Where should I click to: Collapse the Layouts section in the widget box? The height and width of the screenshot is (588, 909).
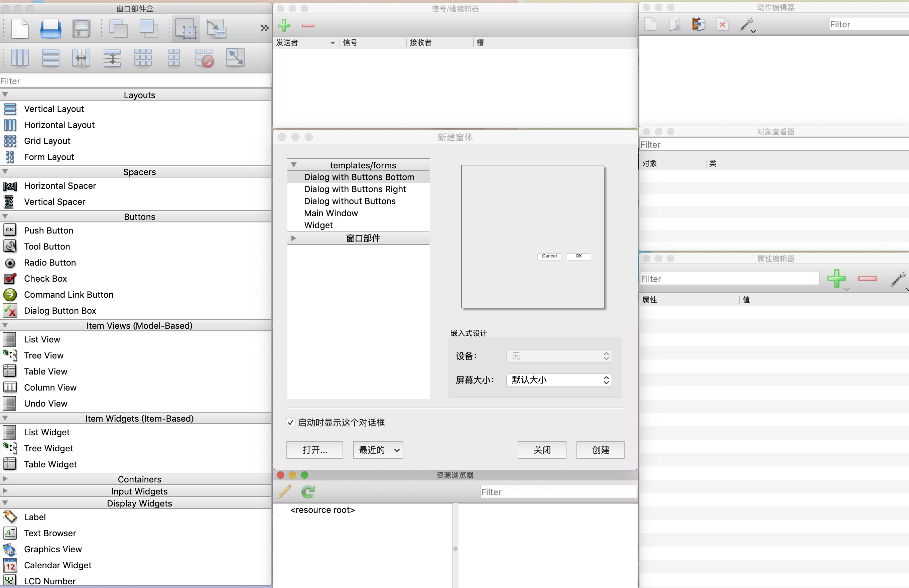(5, 94)
